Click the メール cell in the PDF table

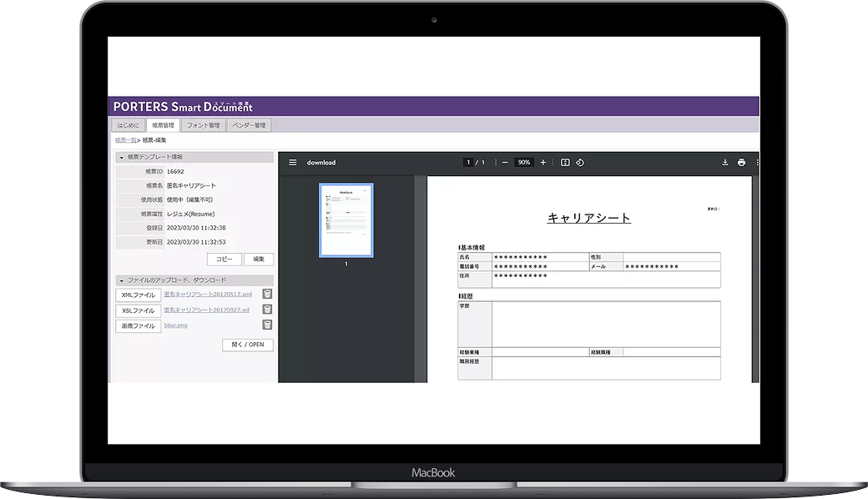606,267
